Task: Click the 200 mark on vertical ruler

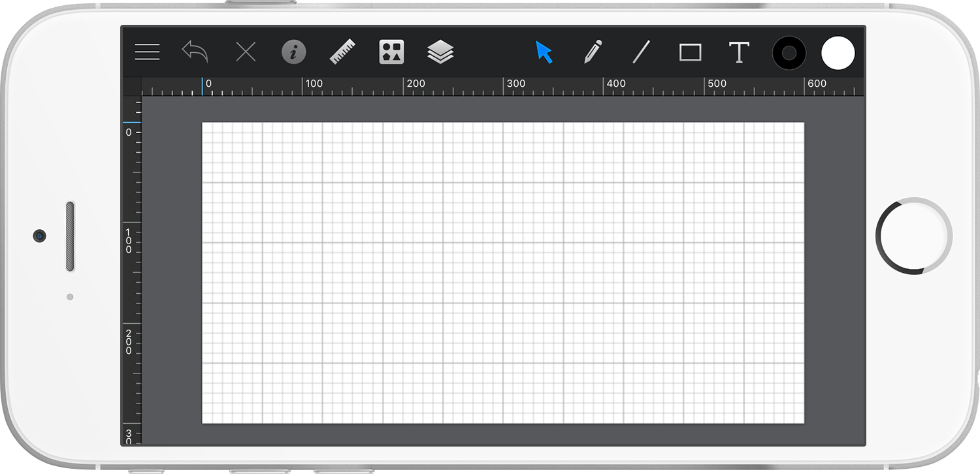Action: pos(129,342)
